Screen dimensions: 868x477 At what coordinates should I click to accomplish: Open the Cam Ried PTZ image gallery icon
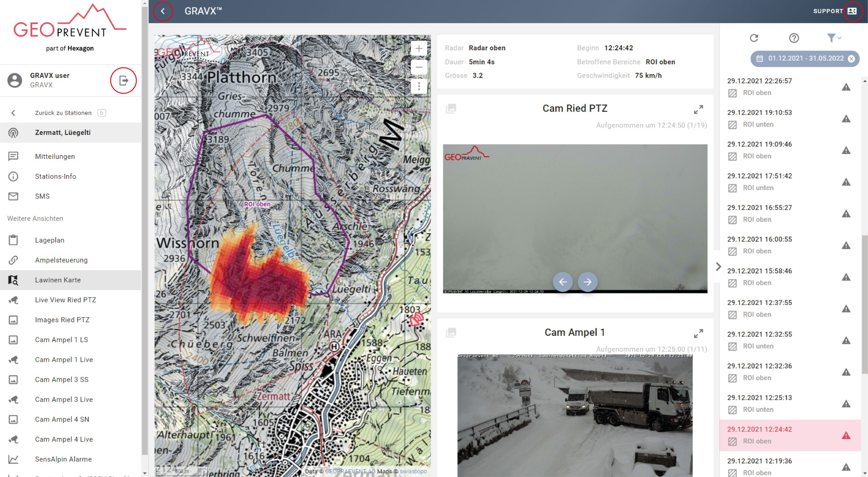click(451, 108)
